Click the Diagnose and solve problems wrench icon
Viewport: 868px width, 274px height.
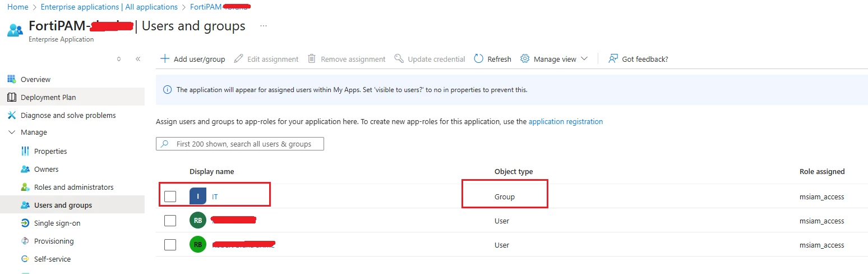point(11,115)
